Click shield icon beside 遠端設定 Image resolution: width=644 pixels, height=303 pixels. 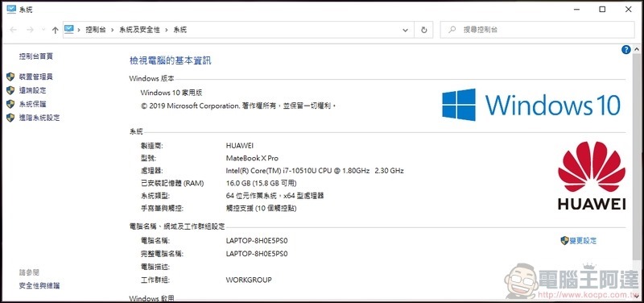[10, 90]
